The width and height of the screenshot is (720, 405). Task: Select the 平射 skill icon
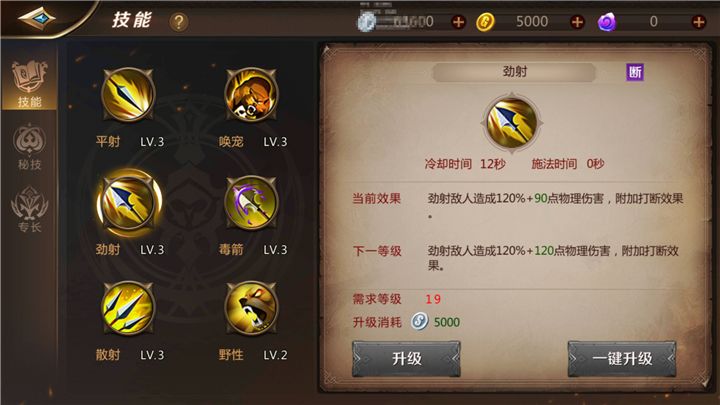click(x=128, y=95)
